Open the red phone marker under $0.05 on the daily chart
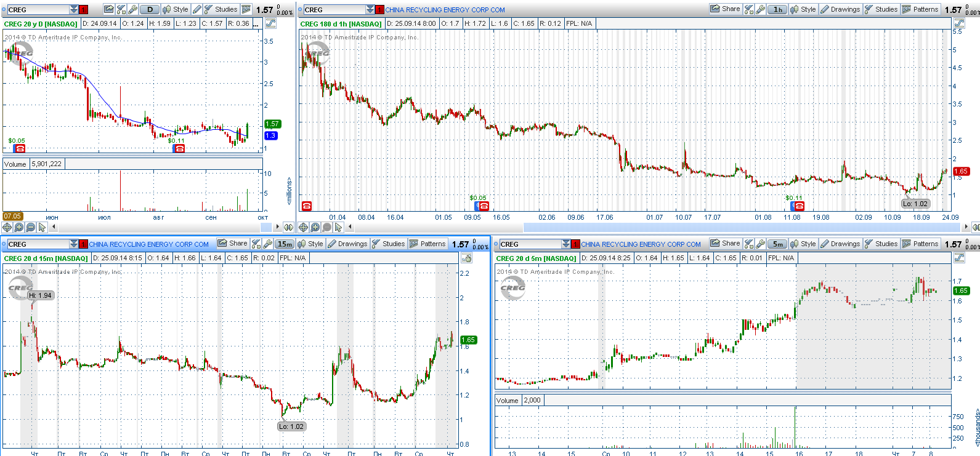 (x=20, y=148)
